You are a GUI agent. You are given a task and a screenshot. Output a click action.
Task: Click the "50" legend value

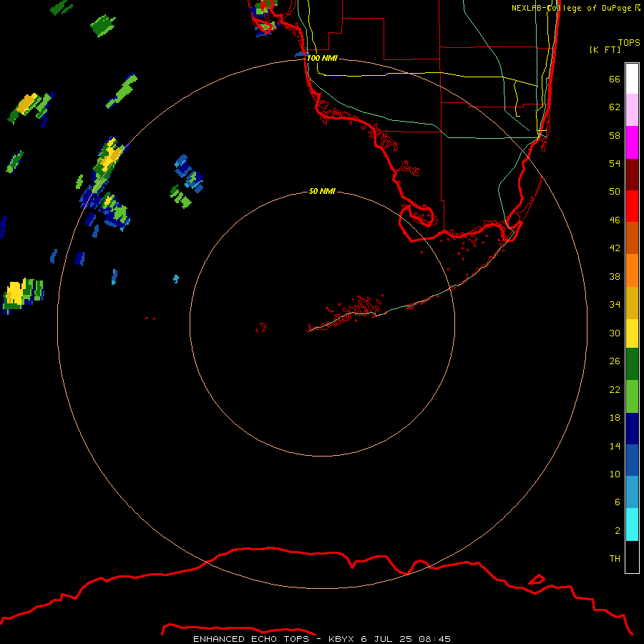615,191
